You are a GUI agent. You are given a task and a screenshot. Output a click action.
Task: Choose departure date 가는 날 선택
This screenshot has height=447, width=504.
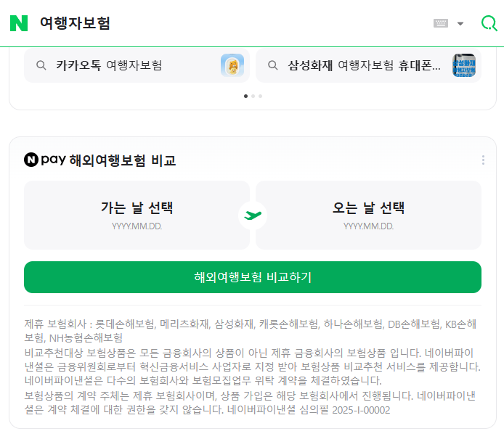click(x=137, y=215)
